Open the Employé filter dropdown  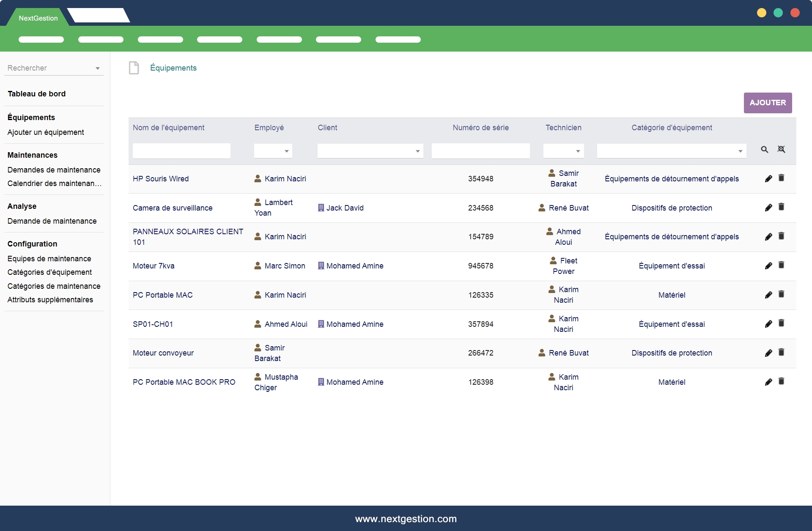point(273,151)
